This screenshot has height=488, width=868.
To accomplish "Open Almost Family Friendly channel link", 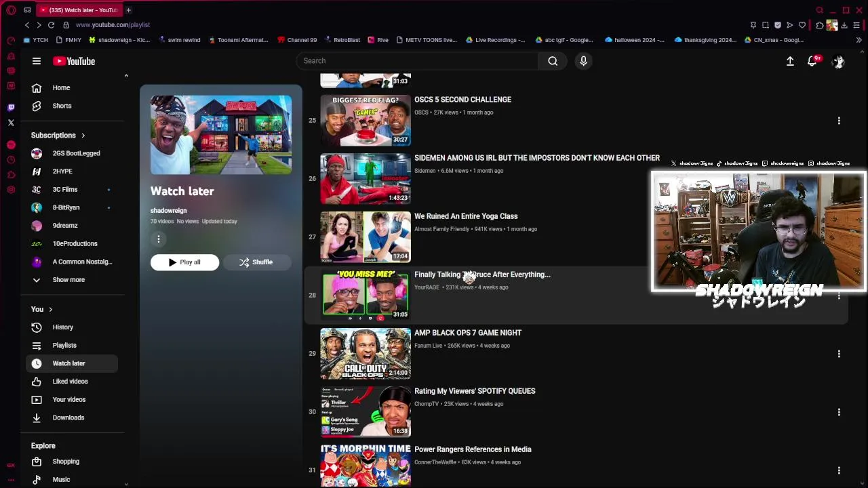I will point(441,229).
